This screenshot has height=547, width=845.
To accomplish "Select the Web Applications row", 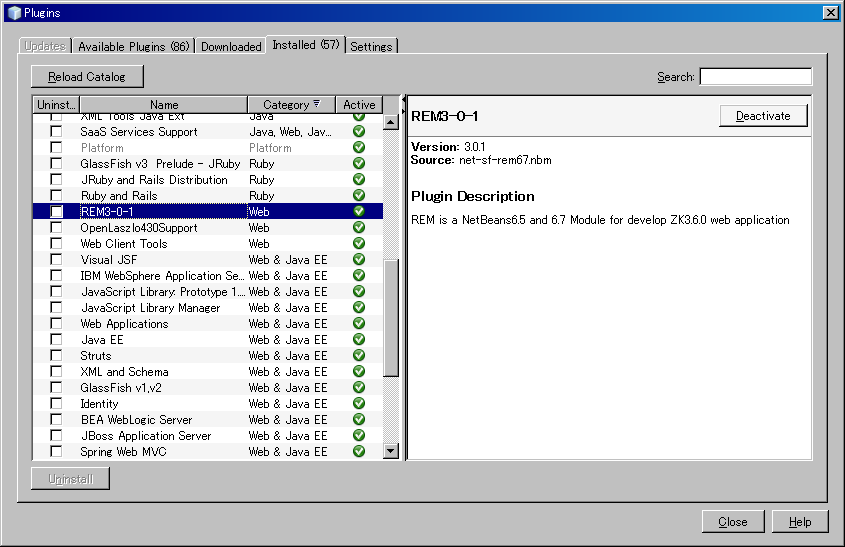I will (208, 323).
